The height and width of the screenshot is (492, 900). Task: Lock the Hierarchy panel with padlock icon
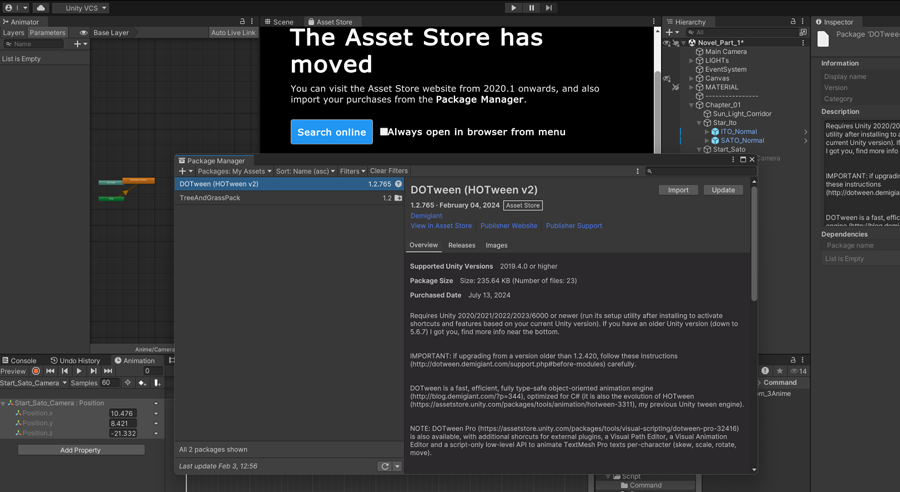point(793,21)
